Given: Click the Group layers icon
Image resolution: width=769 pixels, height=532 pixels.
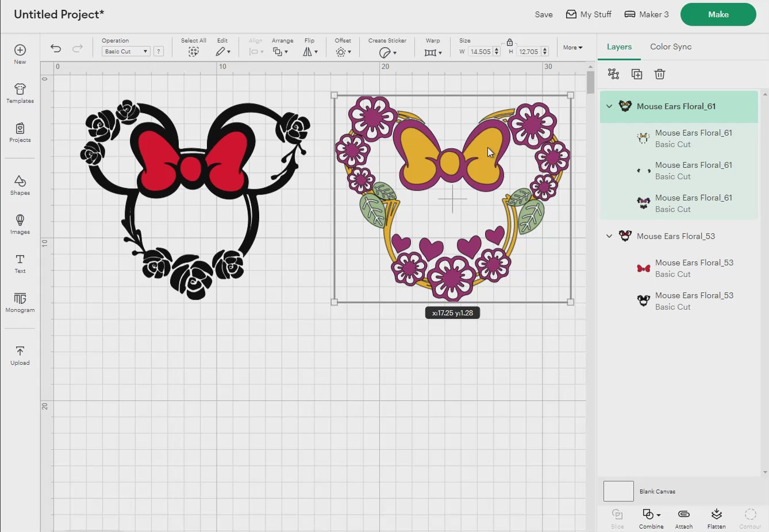Looking at the screenshot, I should click(x=614, y=74).
